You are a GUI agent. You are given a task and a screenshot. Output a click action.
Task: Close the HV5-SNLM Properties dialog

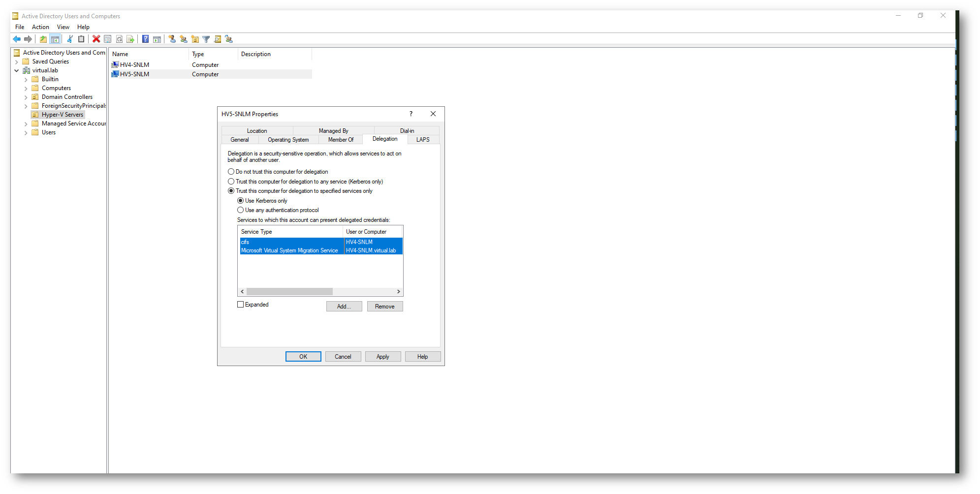point(433,114)
